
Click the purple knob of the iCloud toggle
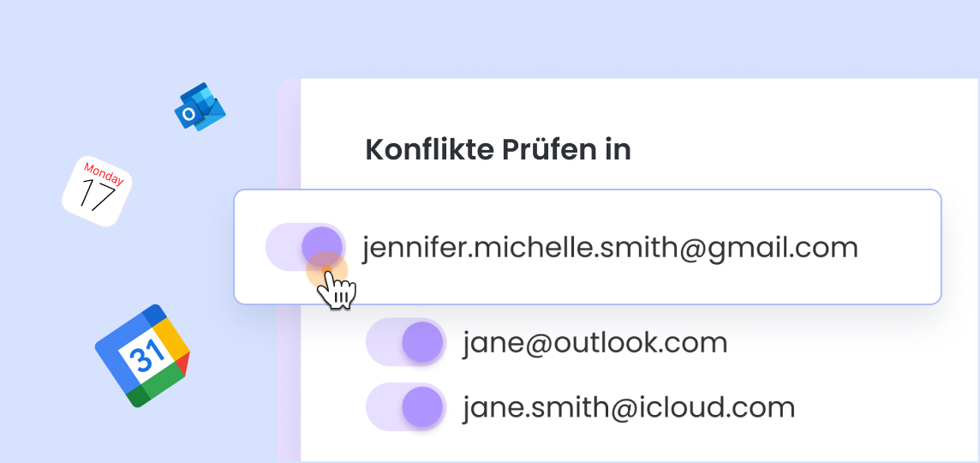click(421, 406)
